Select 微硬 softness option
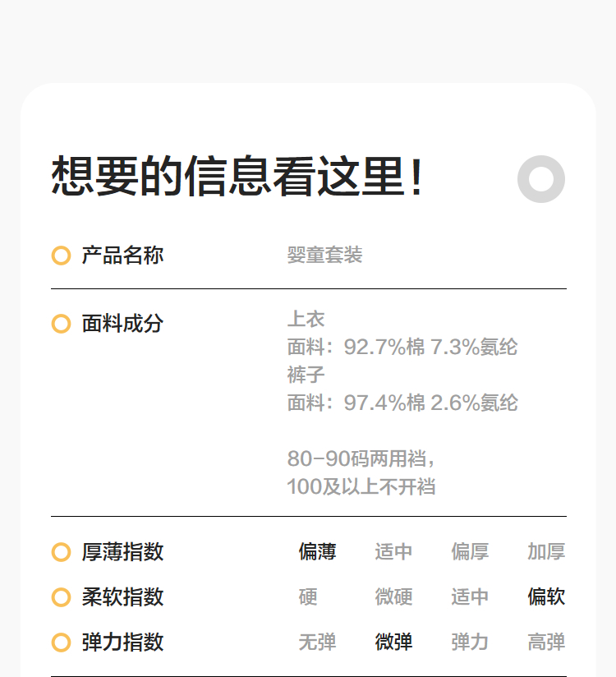 click(x=394, y=597)
